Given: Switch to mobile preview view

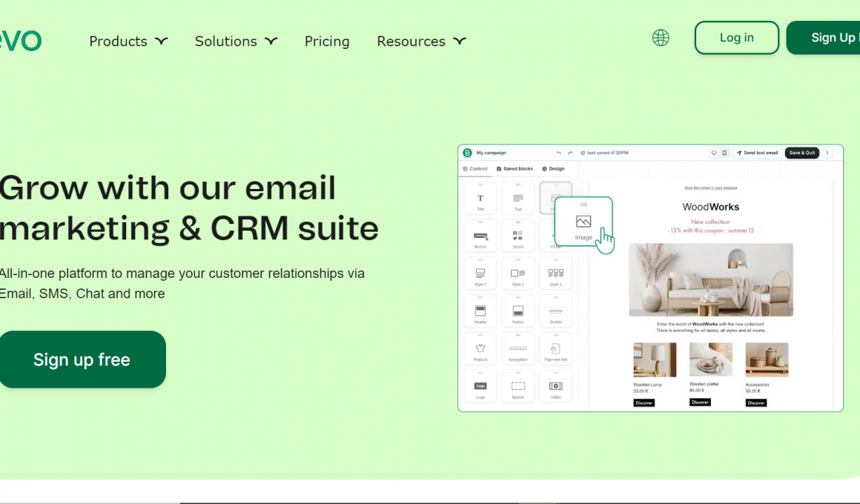Looking at the screenshot, I should [724, 153].
